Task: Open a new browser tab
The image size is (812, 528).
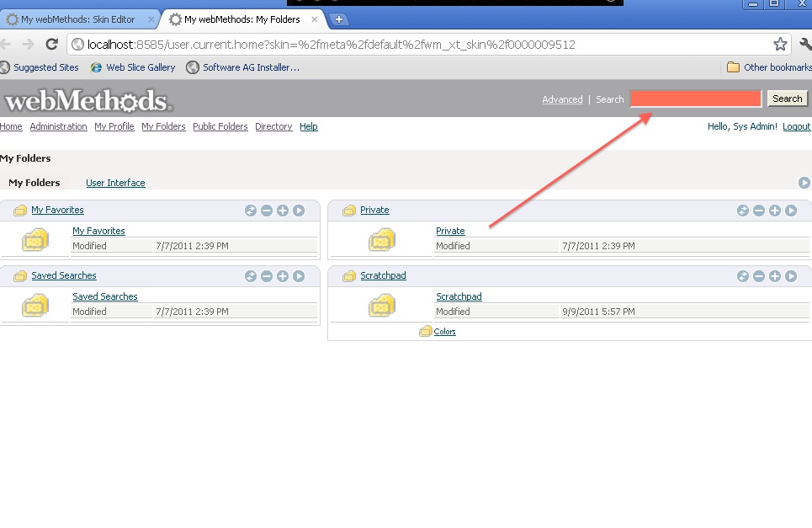Action: (x=338, y=19)
